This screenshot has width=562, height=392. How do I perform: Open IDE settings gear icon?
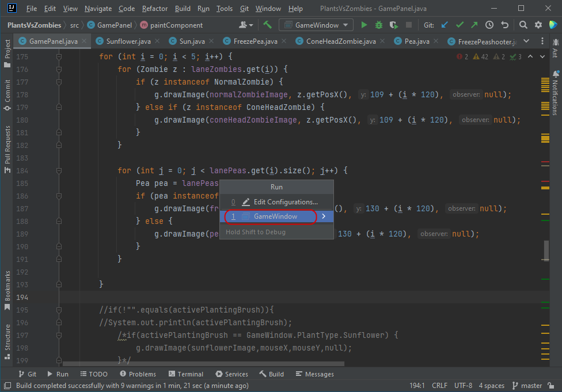tap(538, 25)
